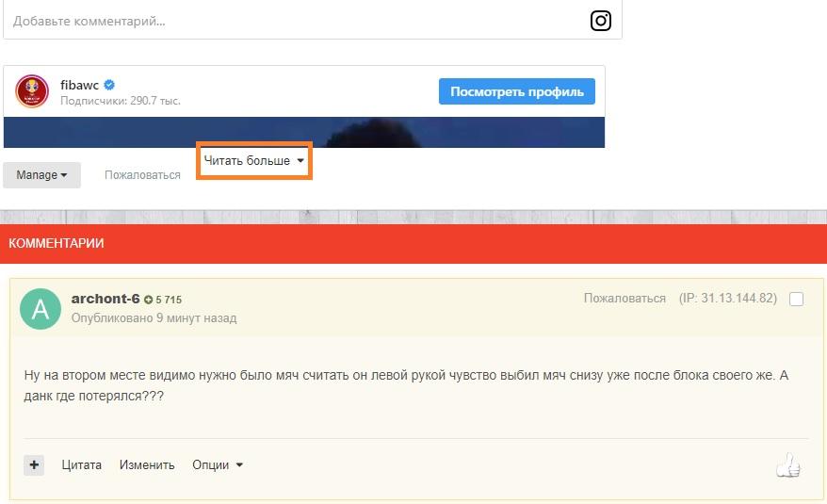Click Пожаловаться next to the Manage button
This screenshot has height=504, width=827.
click(142, 175)
